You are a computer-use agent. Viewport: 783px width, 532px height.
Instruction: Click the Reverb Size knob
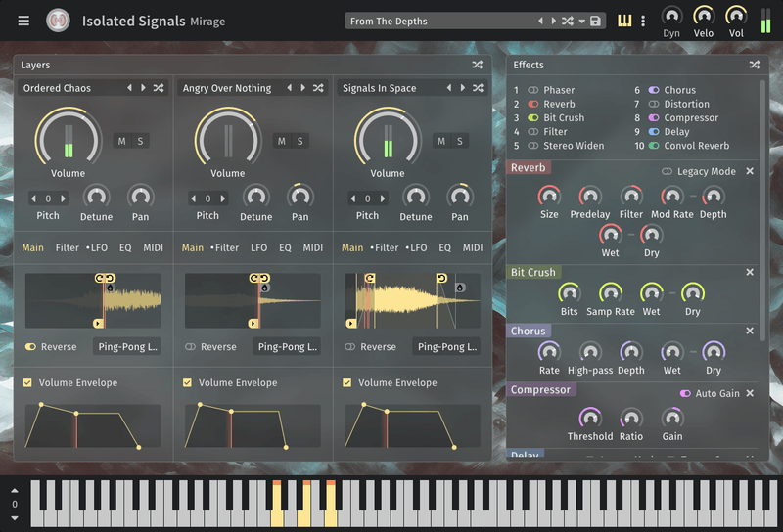pos(549,196)
